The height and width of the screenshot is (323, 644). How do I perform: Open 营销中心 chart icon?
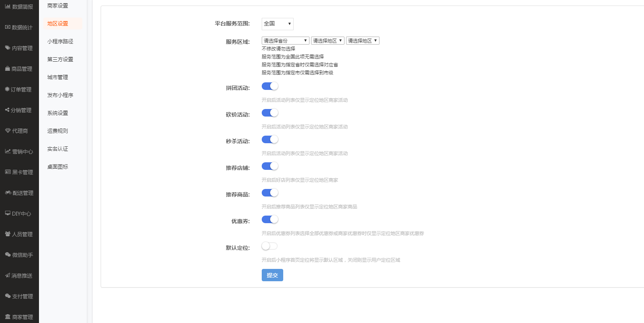[x=8, y=151]
